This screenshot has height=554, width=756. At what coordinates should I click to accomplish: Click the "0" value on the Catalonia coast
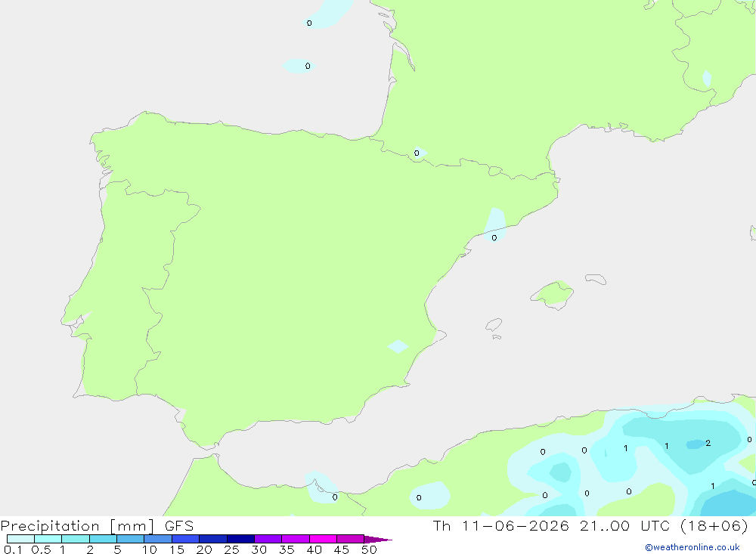coord(494,238)
